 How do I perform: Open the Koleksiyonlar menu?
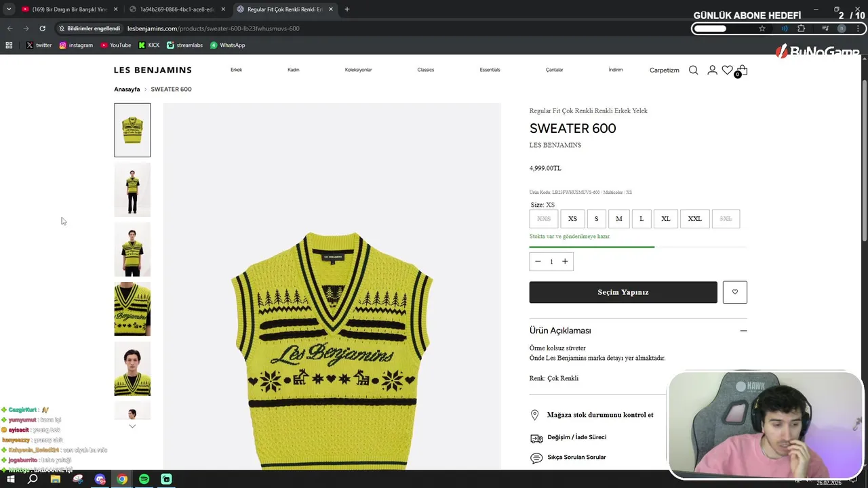(x=358, y=70)
